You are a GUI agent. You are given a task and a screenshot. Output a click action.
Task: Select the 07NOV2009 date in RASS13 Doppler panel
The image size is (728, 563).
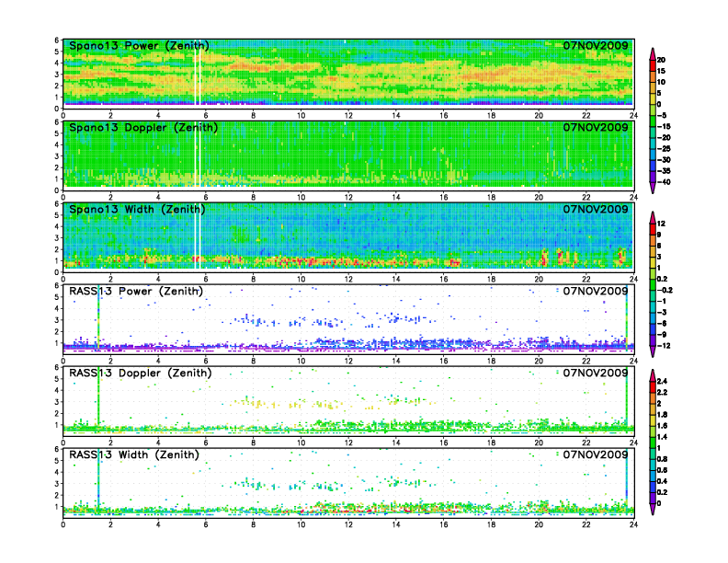pos(596,373)
